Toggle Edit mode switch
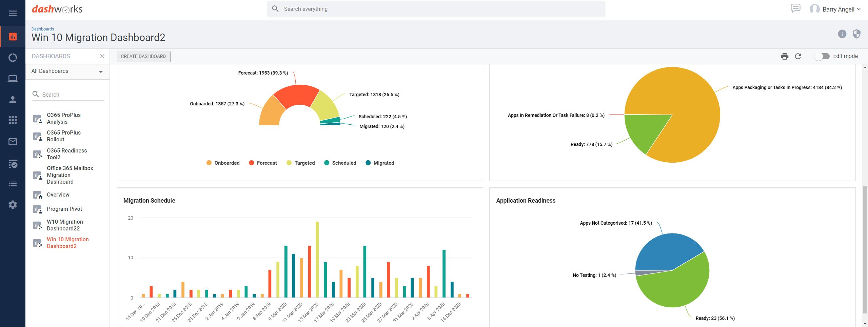Screen dimensions: 868x327 pos(822,56)
